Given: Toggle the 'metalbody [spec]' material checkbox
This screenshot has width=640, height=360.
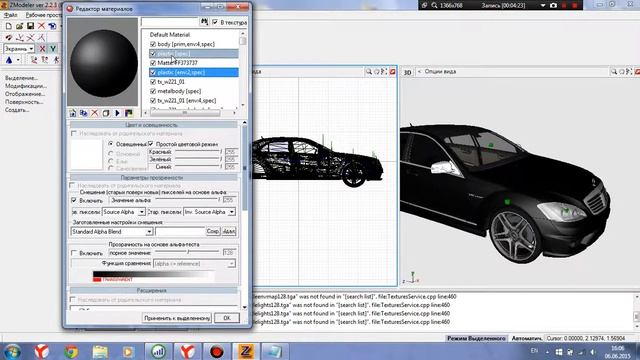Looking at the screenshot, I should [153, 91].
